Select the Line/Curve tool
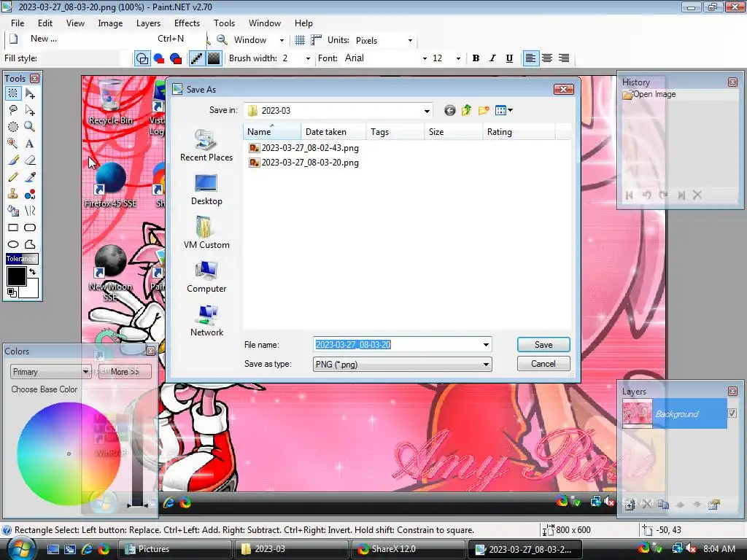 pos(30,211)
